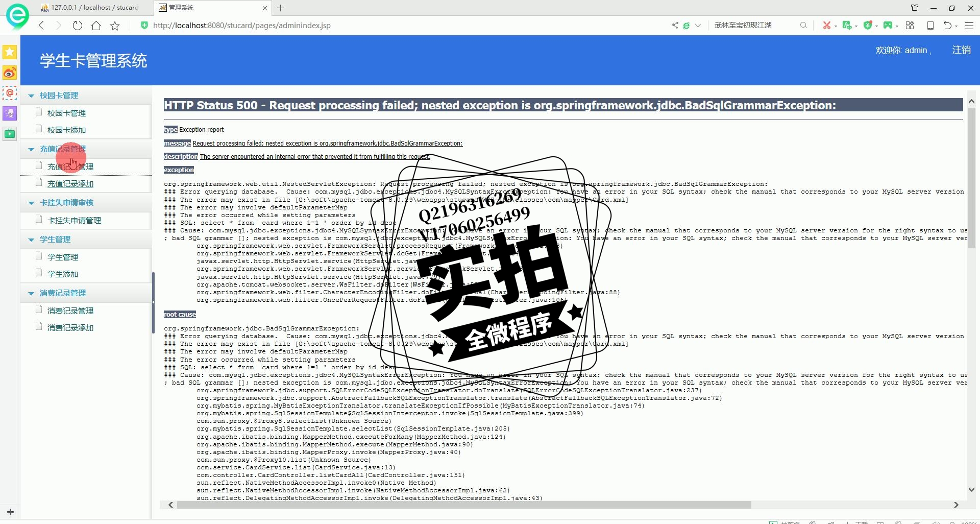Click the 学生卡管理系统 title
Screen dimensions: 980x524
[93, 61]
